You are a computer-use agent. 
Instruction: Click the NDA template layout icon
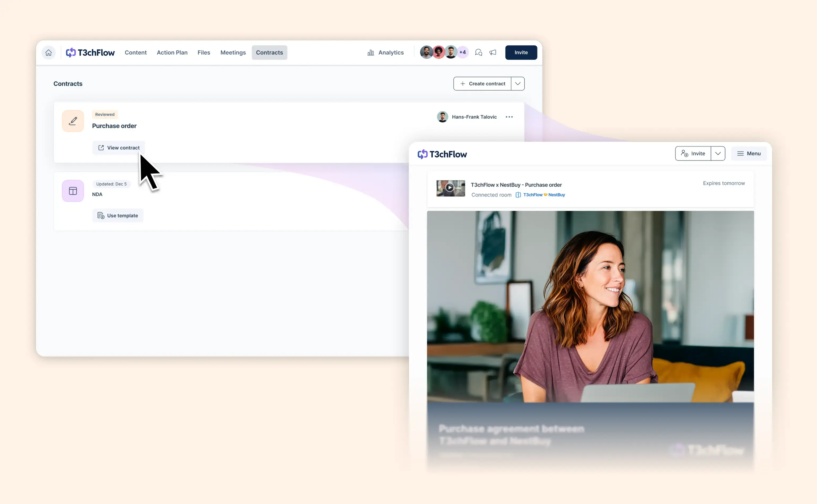tap(73, 191)
